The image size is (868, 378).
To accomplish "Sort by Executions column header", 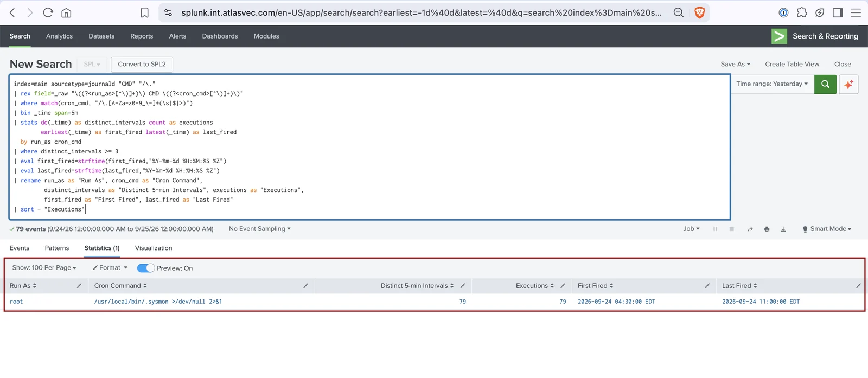I will (535, 286).
